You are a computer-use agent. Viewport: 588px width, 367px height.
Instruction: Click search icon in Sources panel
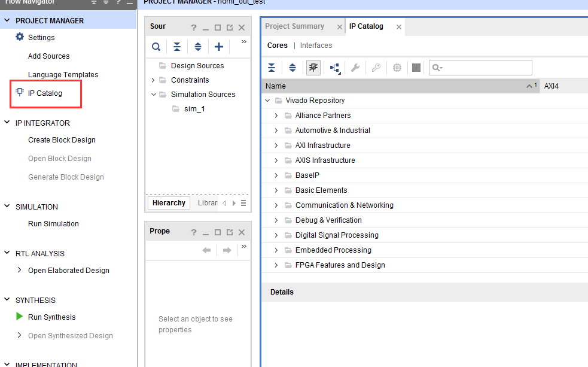[x=156, y=47]
